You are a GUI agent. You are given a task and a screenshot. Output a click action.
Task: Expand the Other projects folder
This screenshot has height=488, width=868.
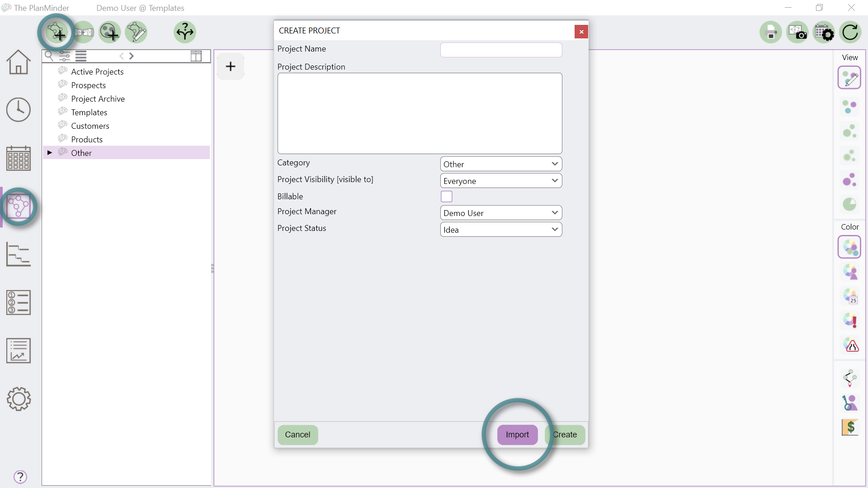click(50, 152)
